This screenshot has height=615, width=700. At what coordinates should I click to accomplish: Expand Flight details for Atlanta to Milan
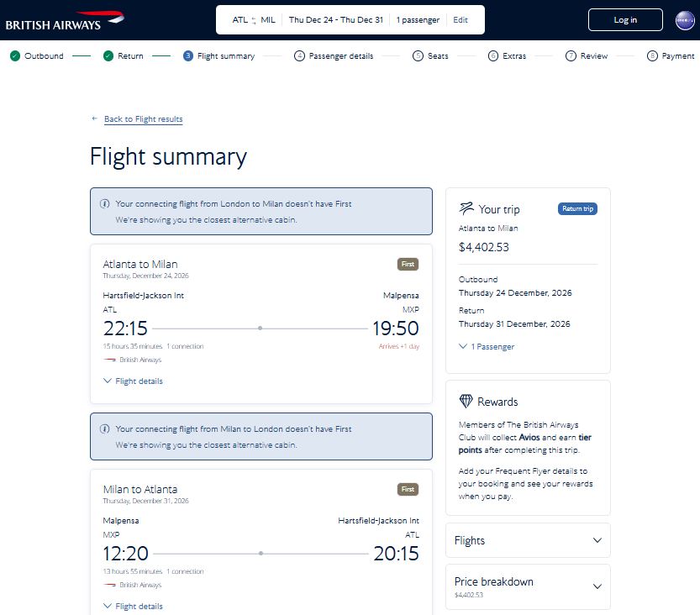click(133, 381)
